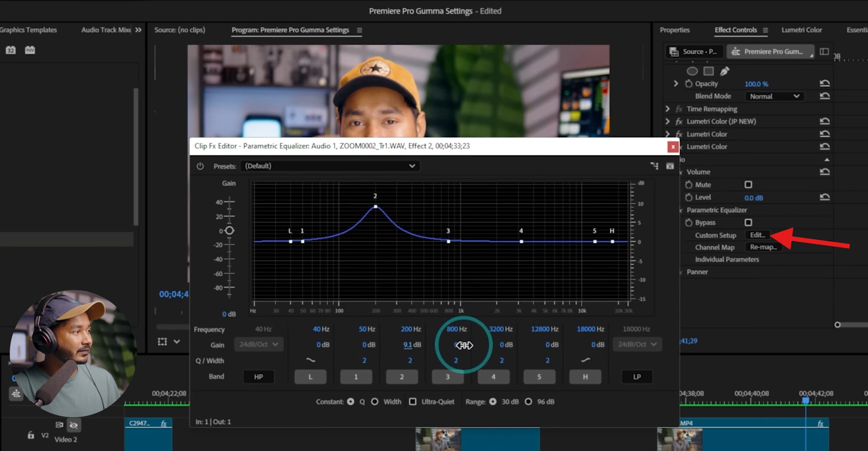Select the free-draw bezier pen icon

tap(725, 71)
